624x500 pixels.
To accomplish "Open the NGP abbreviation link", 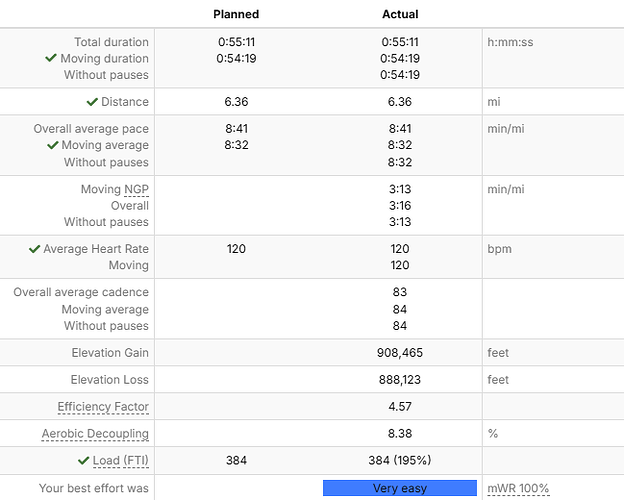I will coord(136,189).
